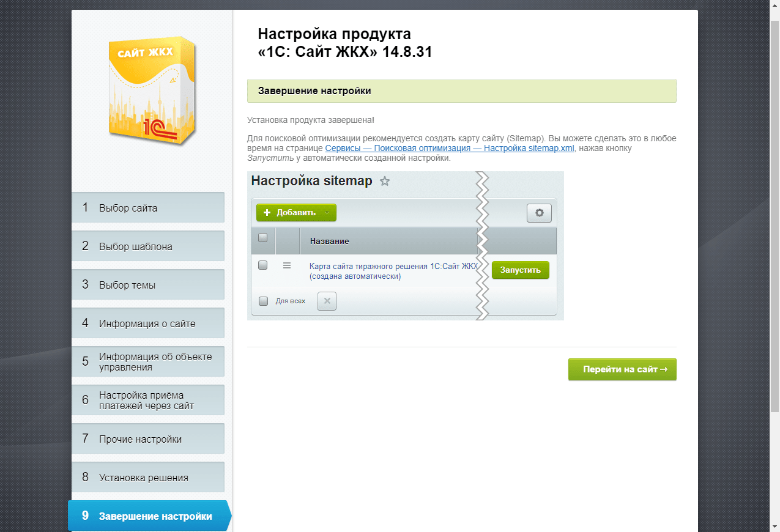
Task: Click the Запустить button
Action: pos(520,270)
